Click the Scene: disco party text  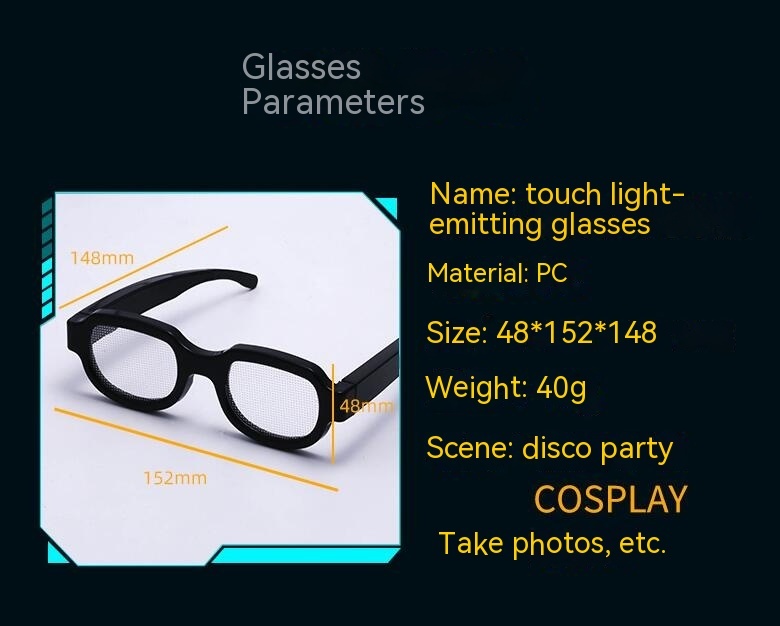coord(550,448)
